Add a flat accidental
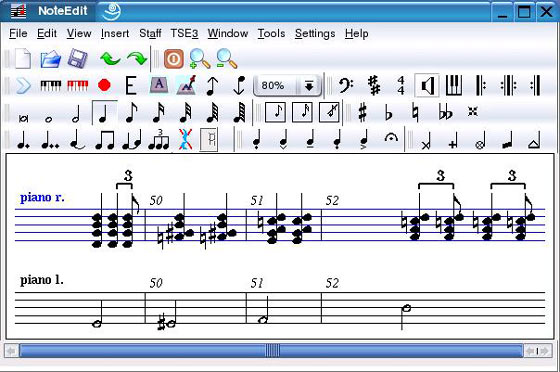 click(x=389, y=114)
